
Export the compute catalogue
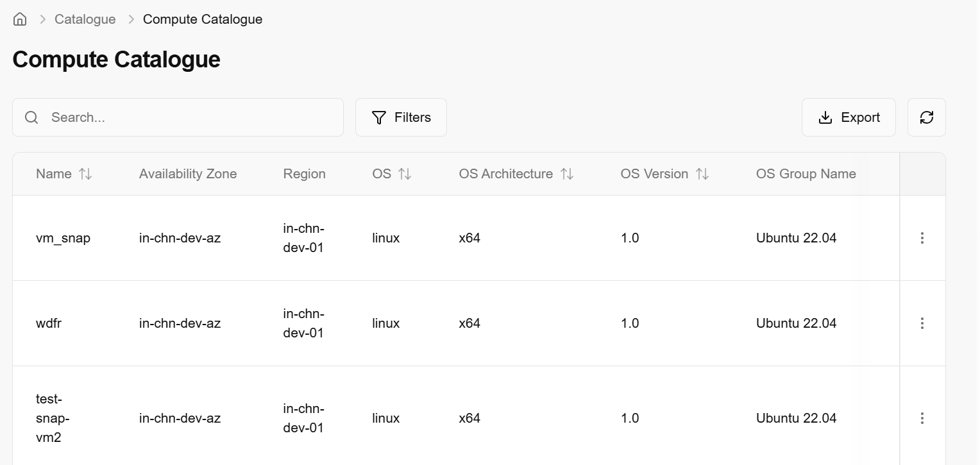(849, 117)
